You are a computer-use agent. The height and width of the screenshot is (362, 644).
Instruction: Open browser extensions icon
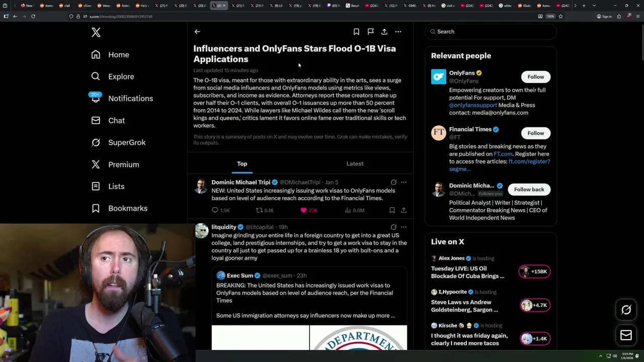(x=619, y=16)
